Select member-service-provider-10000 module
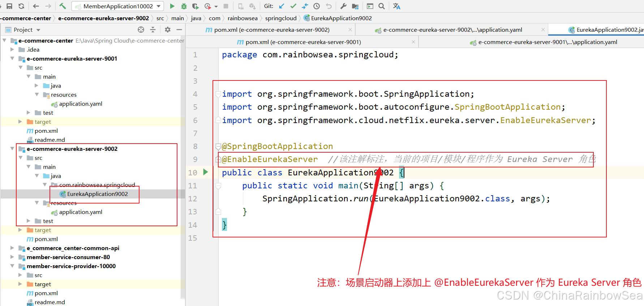 tap(71, 266)
